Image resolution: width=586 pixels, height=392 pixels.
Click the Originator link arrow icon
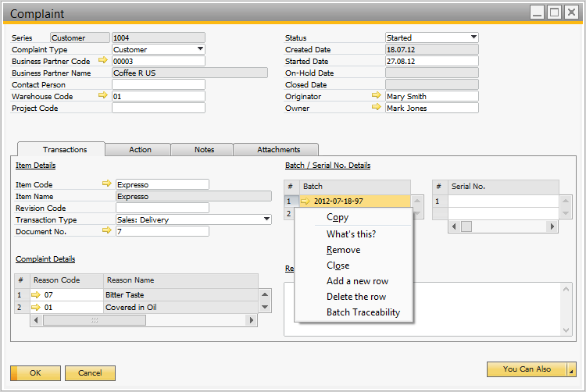point(377,96)
